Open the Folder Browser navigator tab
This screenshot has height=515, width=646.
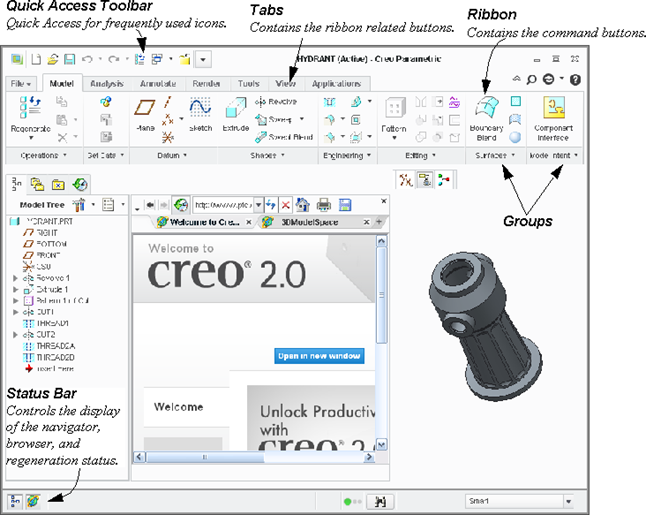click(37, 184)
